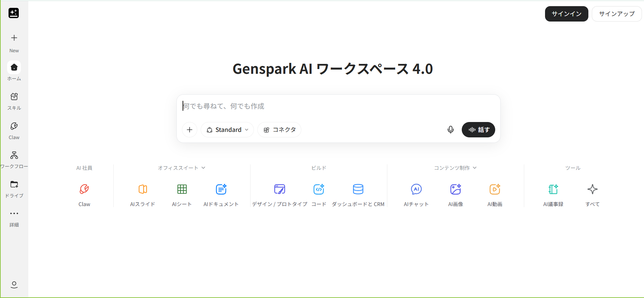Go to ホーム in the sidebar
The image size is (644, 298).
pyautogui.click(x=14, y=71)
